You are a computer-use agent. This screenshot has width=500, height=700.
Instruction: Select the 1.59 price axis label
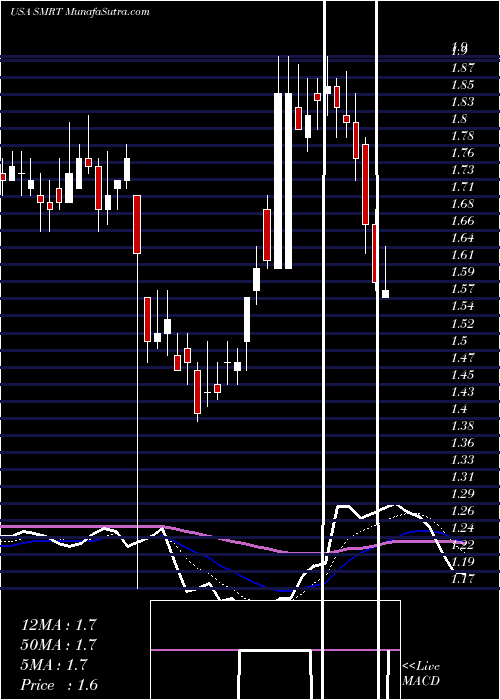coord(465,272)
